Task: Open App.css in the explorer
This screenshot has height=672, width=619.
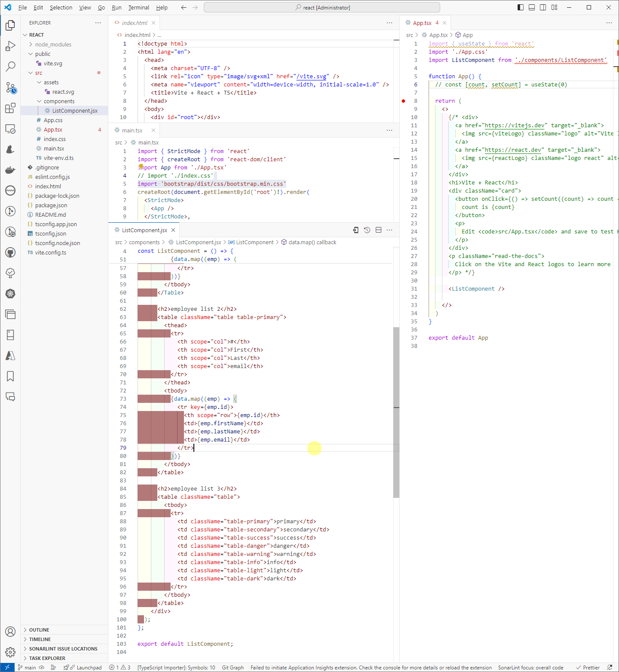Action: click(53, 120)
